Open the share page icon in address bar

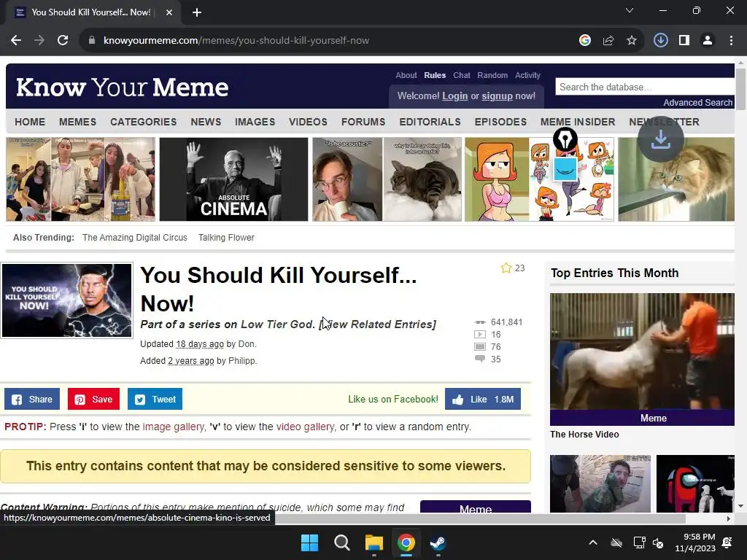coord(608,41)
